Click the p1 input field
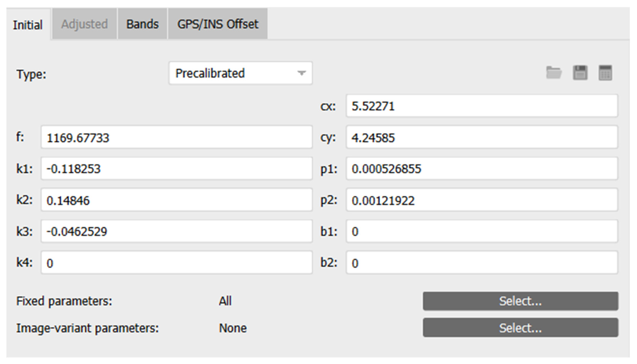Viewport: 637px width, 364px height. coord(482,169)
